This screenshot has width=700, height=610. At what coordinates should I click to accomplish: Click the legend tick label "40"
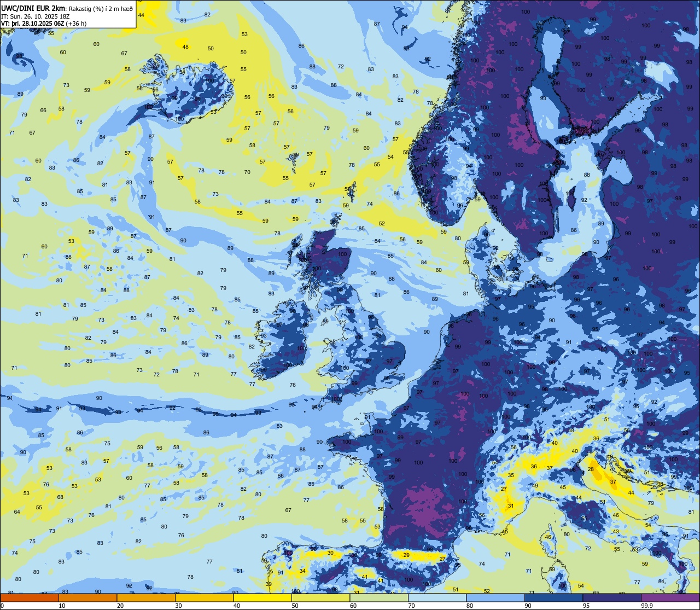(237, 606)
